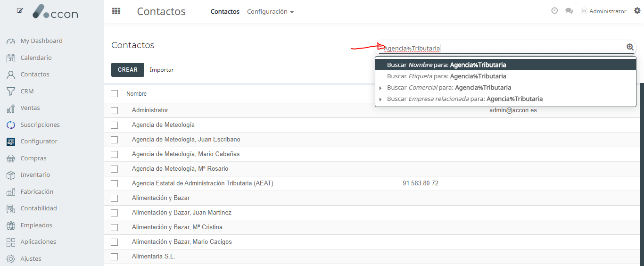Viewport: 644px width, 266px height.
Task: Open the Contabilidad sidebar link
Action: 39,208
